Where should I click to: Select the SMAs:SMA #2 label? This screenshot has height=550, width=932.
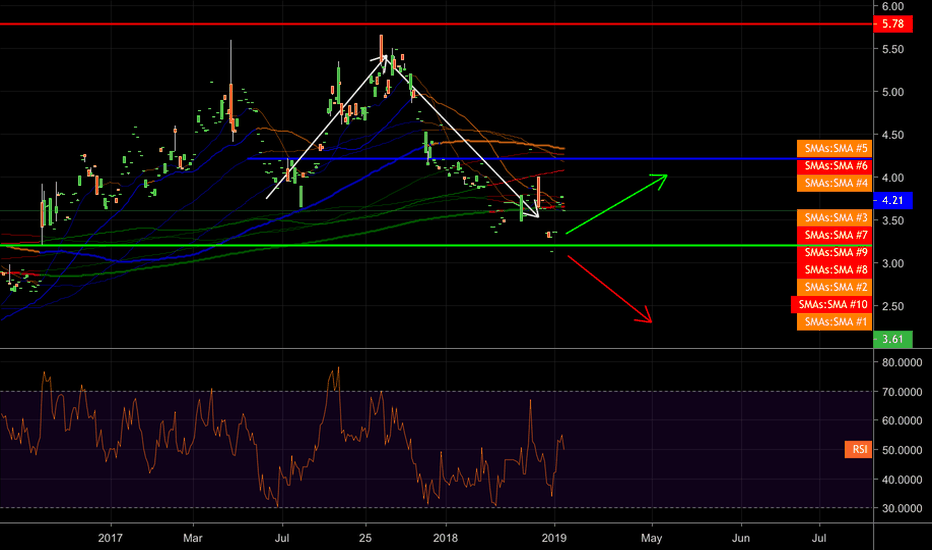835,287
